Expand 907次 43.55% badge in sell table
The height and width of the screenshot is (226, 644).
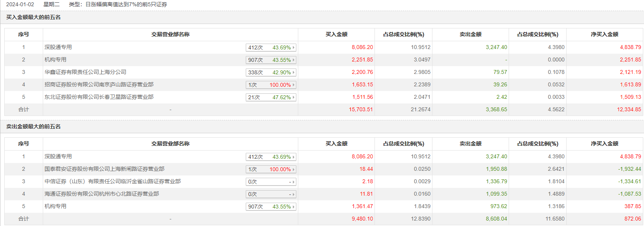pos(271,207)
